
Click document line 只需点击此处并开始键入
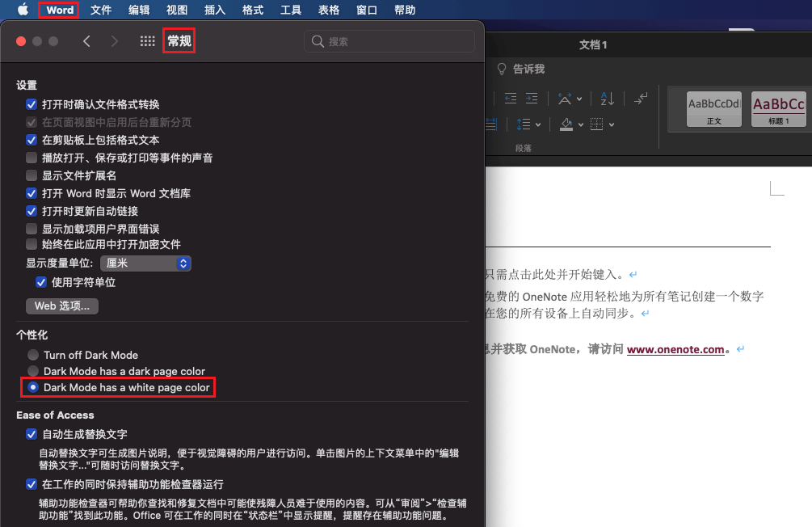[554, 274]
